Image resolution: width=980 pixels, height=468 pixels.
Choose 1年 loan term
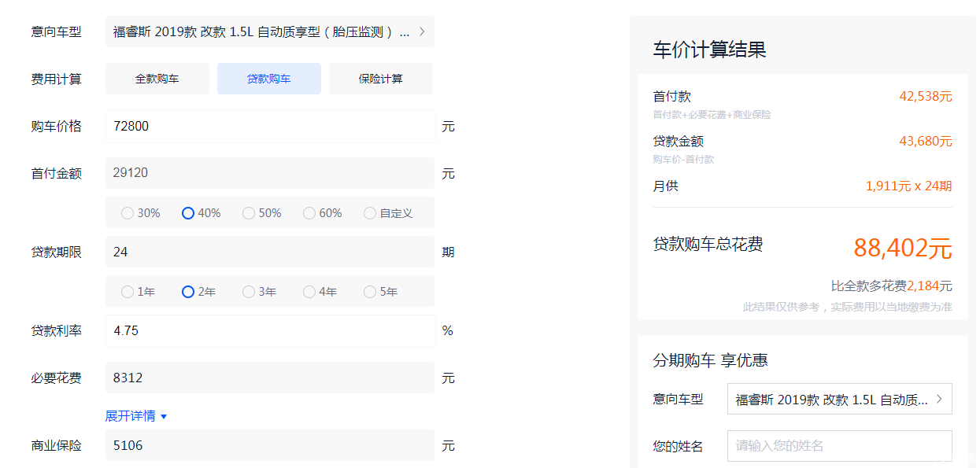pos(128,292)
